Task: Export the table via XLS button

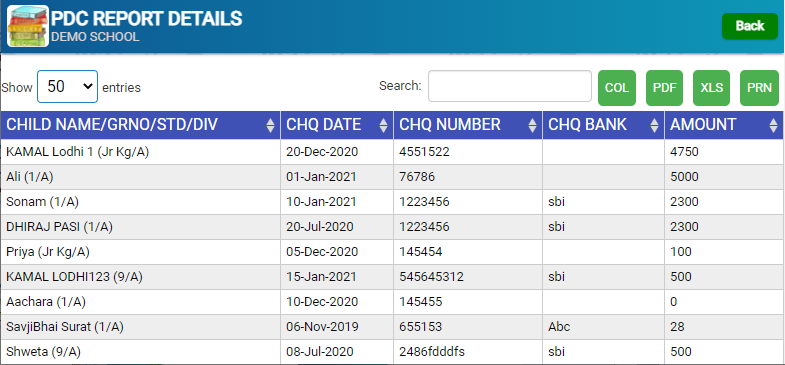Action: click(x=711, y=88)
